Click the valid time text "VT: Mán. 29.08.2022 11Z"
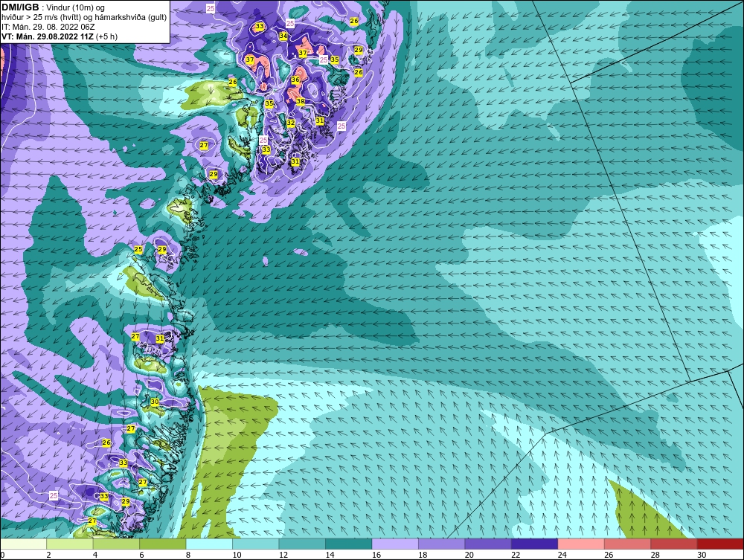 [48, 36]
